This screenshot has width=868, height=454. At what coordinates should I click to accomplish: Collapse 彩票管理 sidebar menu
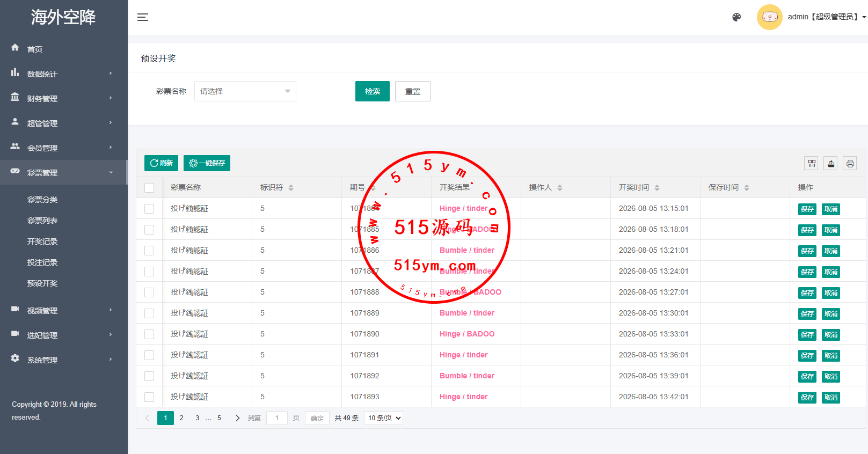pos(64,172)
